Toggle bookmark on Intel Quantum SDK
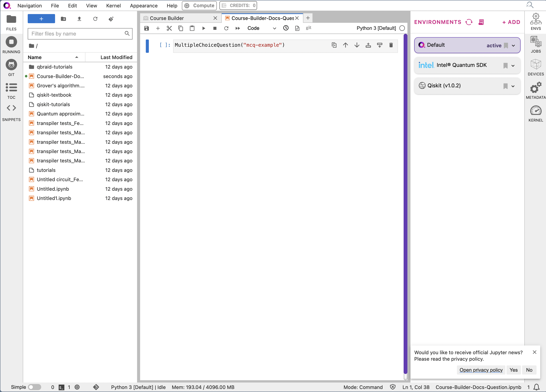546x392 pixels. coord(506,66)
